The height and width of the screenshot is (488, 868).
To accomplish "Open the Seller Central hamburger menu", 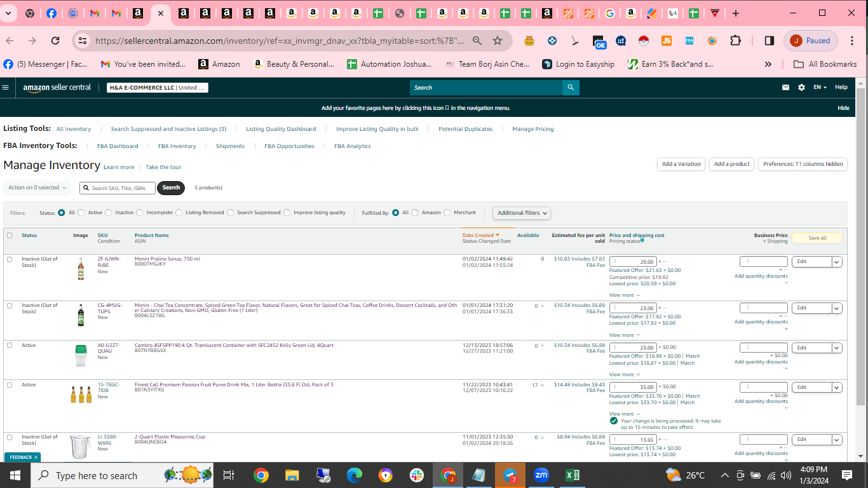I will pyautogui.click(x=6, y=88).
